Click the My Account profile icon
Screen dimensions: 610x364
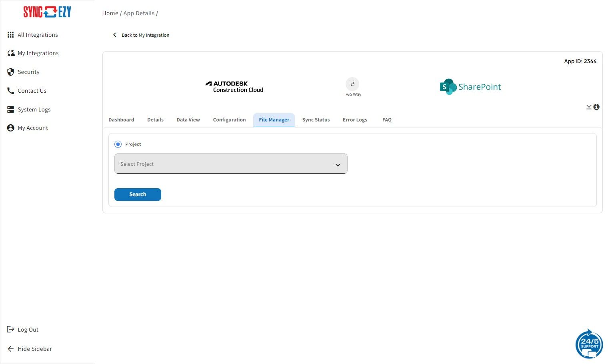point(11,128)
